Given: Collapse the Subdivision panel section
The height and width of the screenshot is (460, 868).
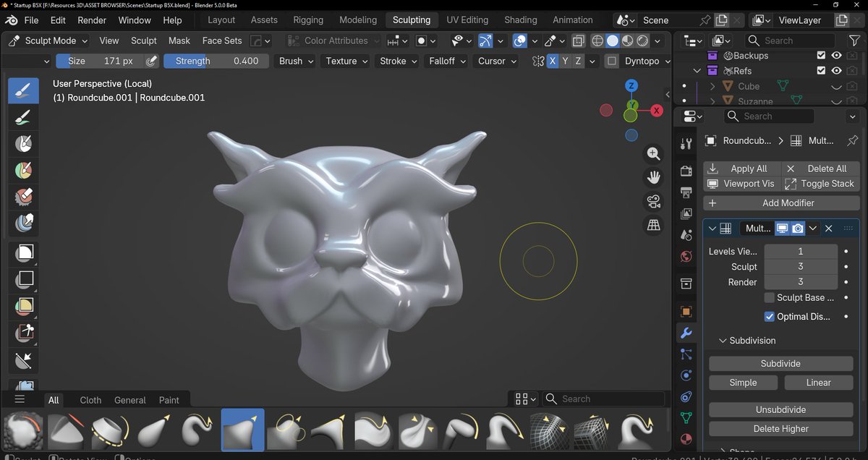Looking at the screenshot, I should point(723,340).
